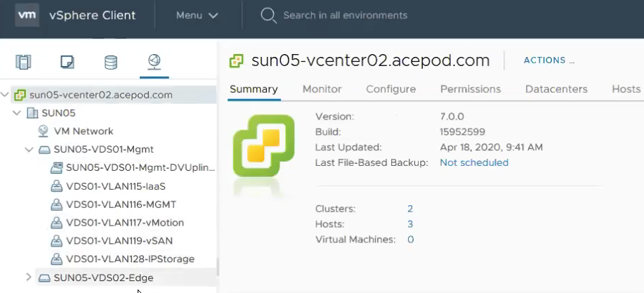Viewport: 644px width, 293px height.
Task: Click the VDS01-VLAN115-IaaS port group icon
Action: (x=56, y=187)
